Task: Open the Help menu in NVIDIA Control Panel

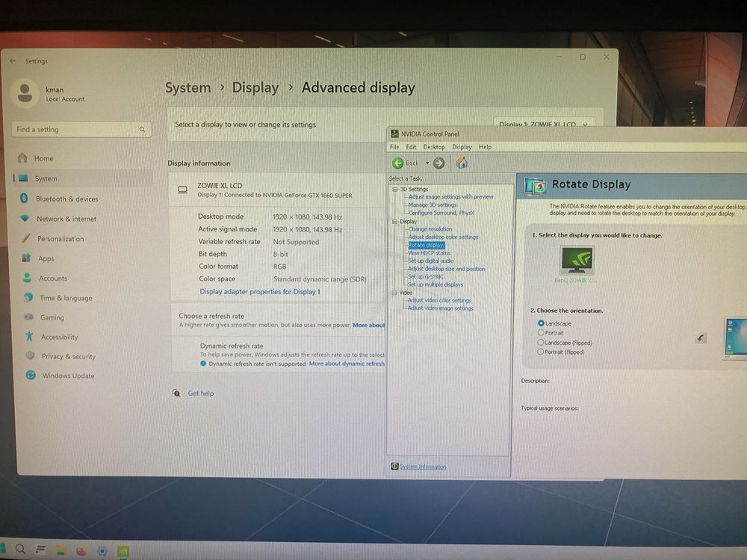Action: (485, 146)
